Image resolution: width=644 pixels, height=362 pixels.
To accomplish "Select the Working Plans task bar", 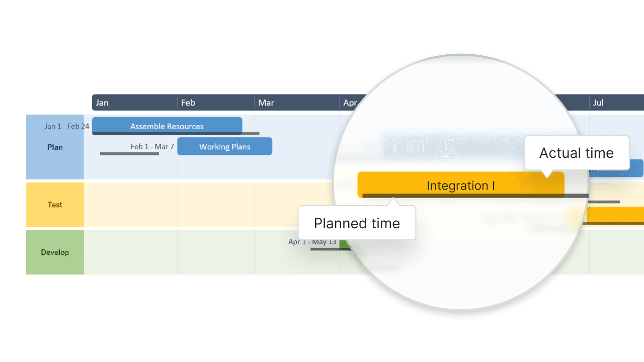I will [x=224, y=146].
